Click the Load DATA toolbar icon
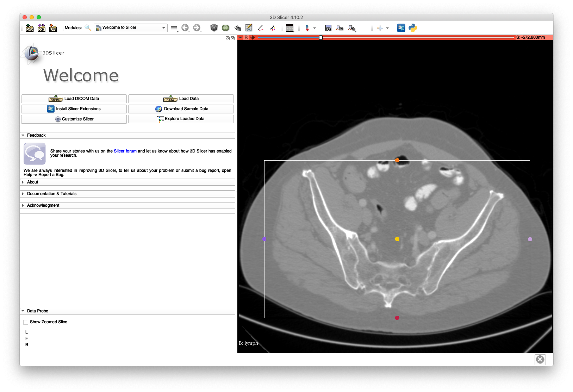Viewport: 573px width, 392px height. pyautogui.click(x=30, y=28)
